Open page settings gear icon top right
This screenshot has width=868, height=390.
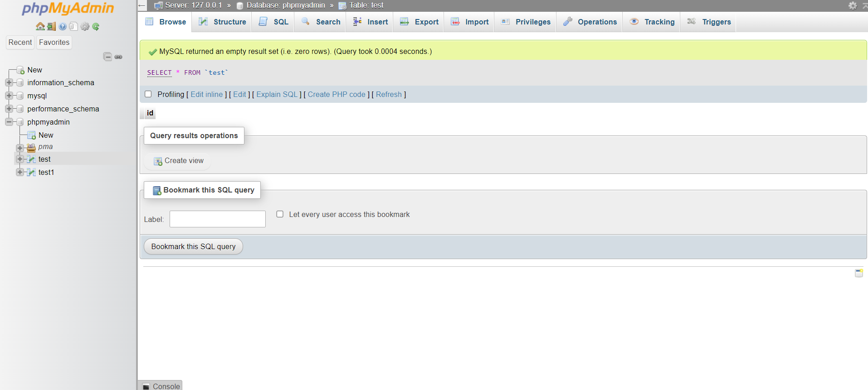pos(853,5)
